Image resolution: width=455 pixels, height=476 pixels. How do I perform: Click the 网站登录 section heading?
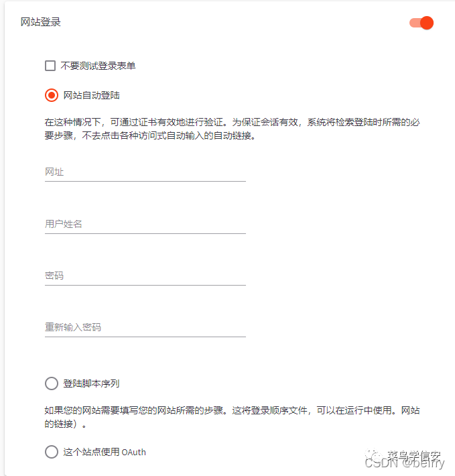(x=41, y=22)
